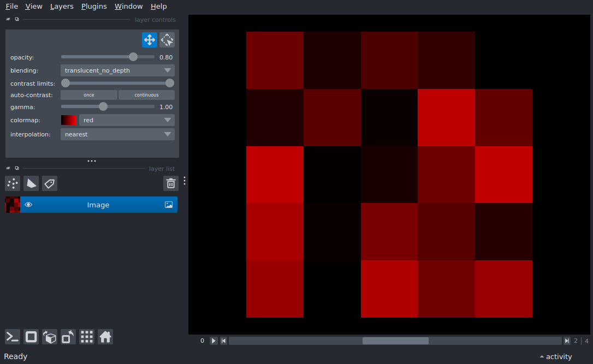Click the opacity slider handle
The image size is (593, 364).
133,57
